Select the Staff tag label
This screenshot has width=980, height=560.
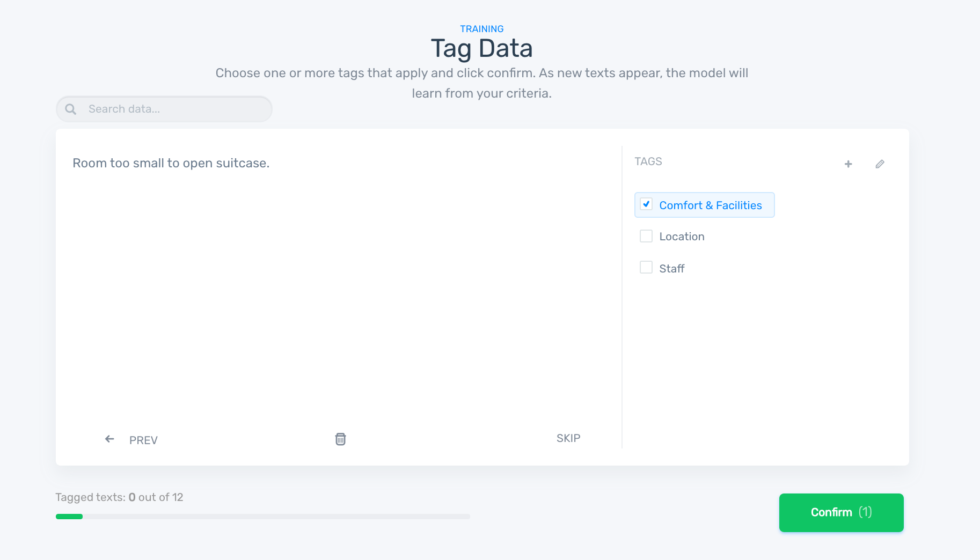tap(671, 269)
